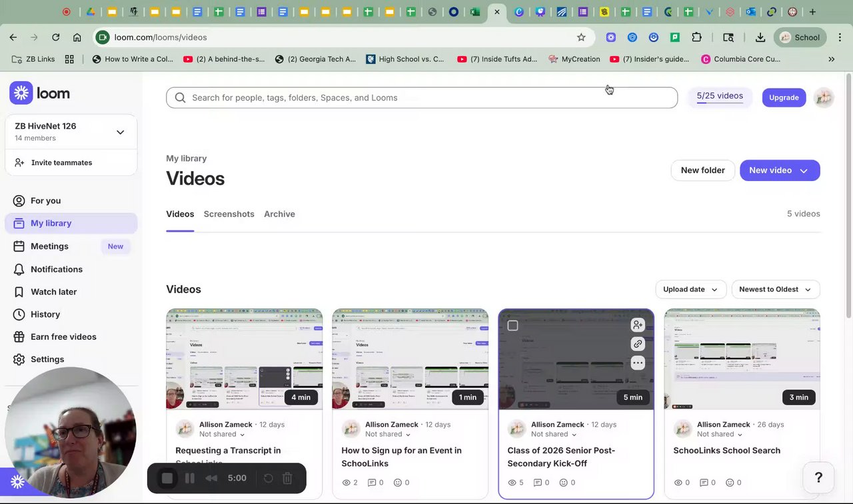Screen dimensions: 853x504
Task: Click the reactions icon on How to Sign up video
Action: [398, 483]
